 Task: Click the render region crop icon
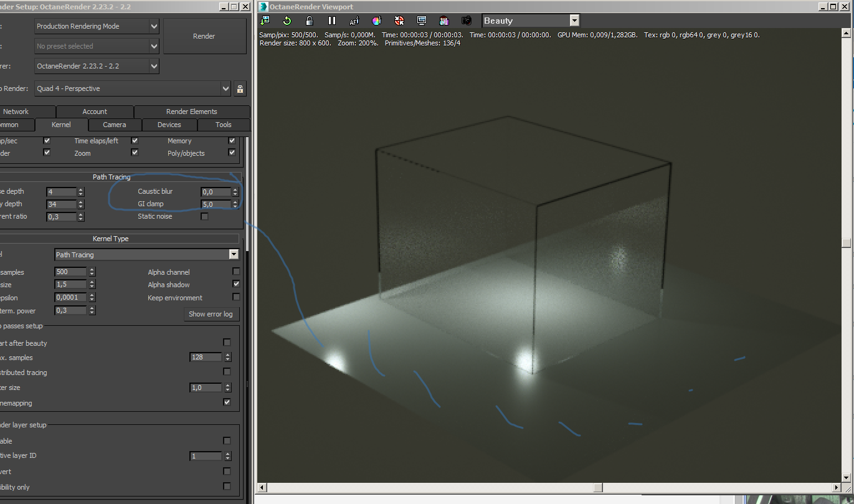tap(444, 21)
